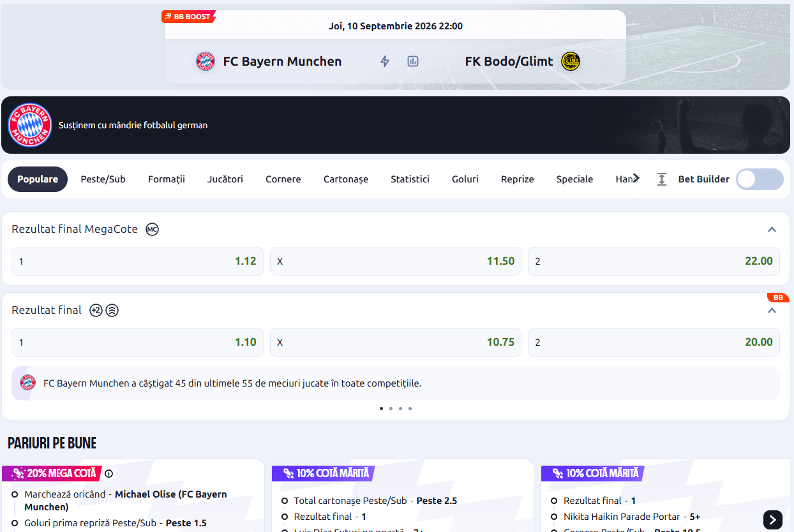Open the Cartonașe tab
794x532 pixels.
pyautogui.click(x=346, y=179)
